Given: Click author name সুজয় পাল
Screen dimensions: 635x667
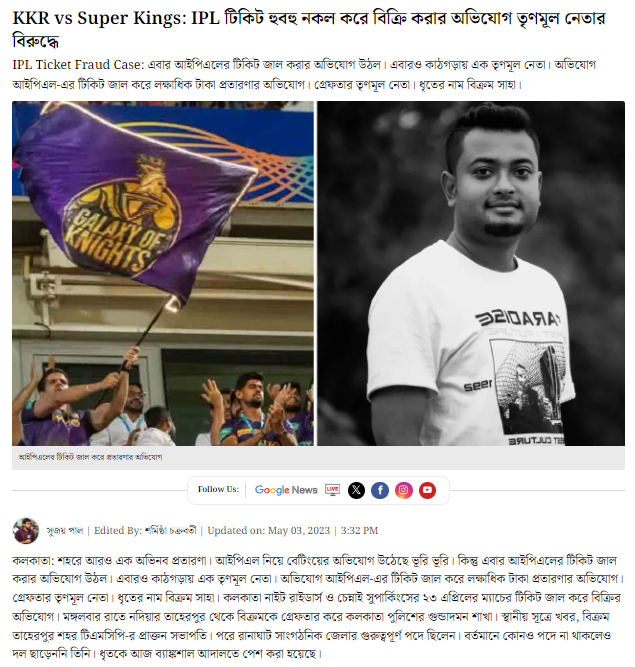Looking at the screenshot, I should point(65,530).
